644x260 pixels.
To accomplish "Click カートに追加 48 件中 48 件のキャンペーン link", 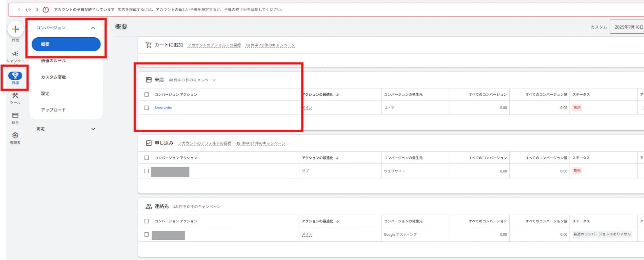I will 270,45.
